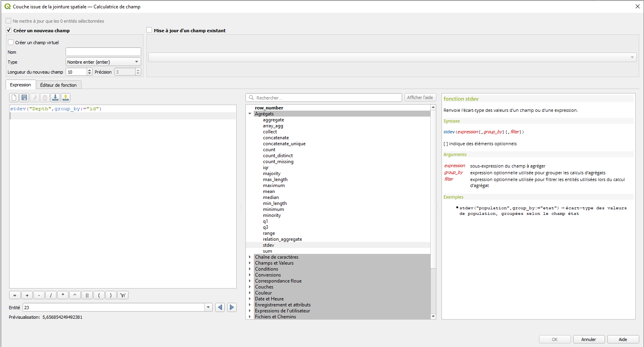Expand the 'Date et Heure' group
Screen dimensions: 644x347
click(250, 299)
